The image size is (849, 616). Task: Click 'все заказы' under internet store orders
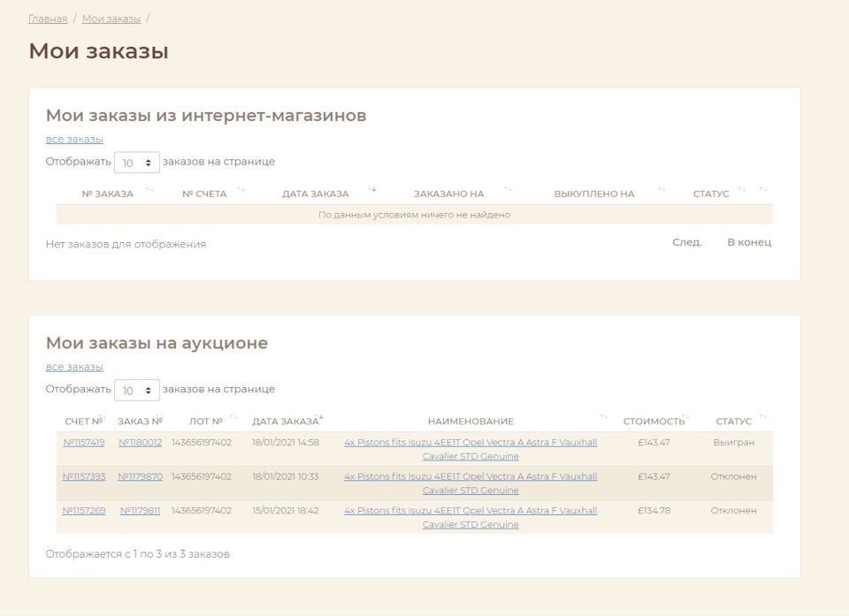pyautogui.click(x=74, y=139)
